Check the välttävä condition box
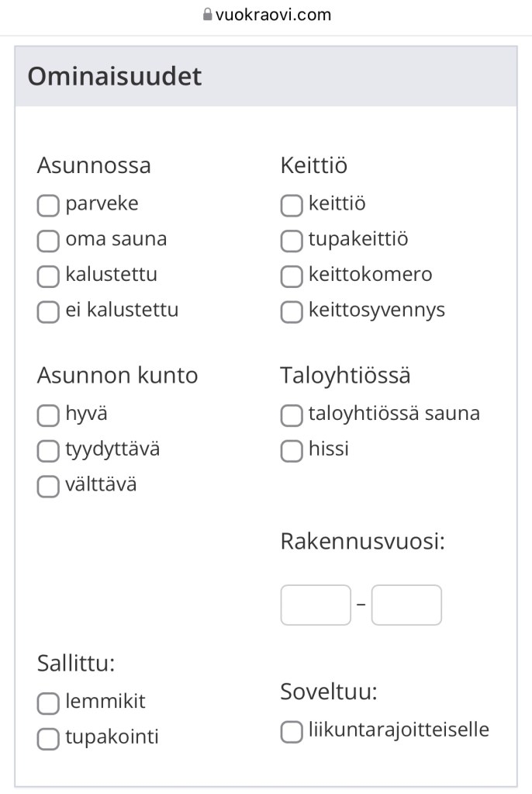532x794 pixels. coord(48,487)
